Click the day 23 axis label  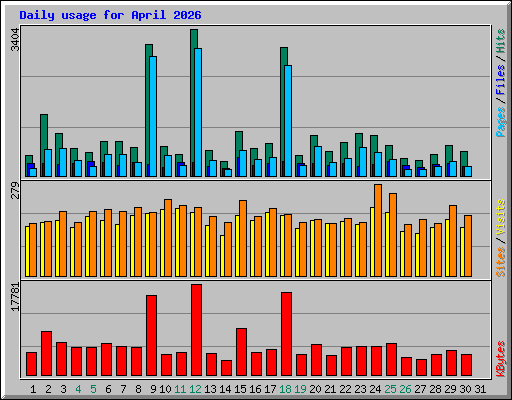click(360, 389)
